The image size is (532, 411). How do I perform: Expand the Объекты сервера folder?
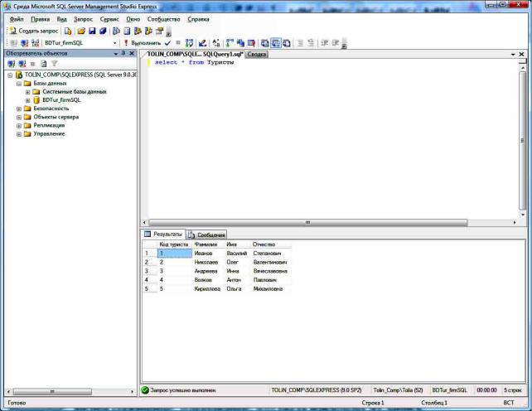[19, 118]
